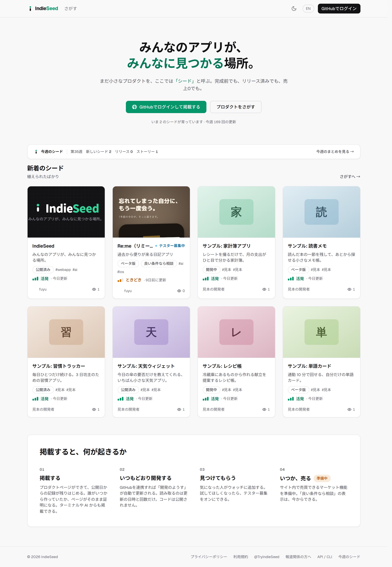This screenshot has width=392, height=567.
Task: Open the レ icon of レシピ帳
Action: tap(236, 332)
